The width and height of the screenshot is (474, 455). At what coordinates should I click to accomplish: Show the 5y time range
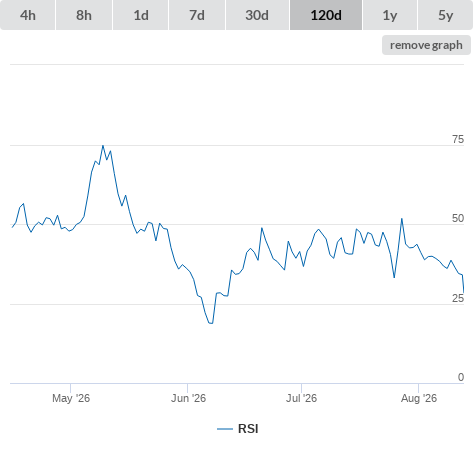tap(445, 15)
